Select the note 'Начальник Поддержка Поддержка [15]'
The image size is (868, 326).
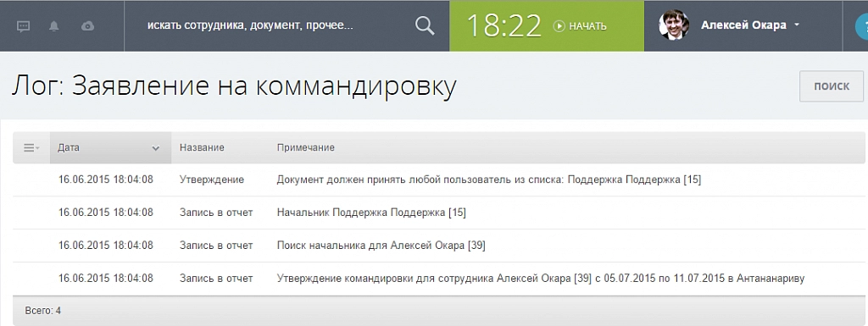click(371, 213)
